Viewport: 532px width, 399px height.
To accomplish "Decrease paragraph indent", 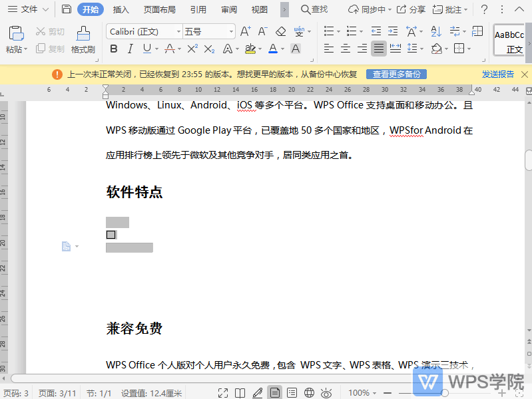I will 376,31.
